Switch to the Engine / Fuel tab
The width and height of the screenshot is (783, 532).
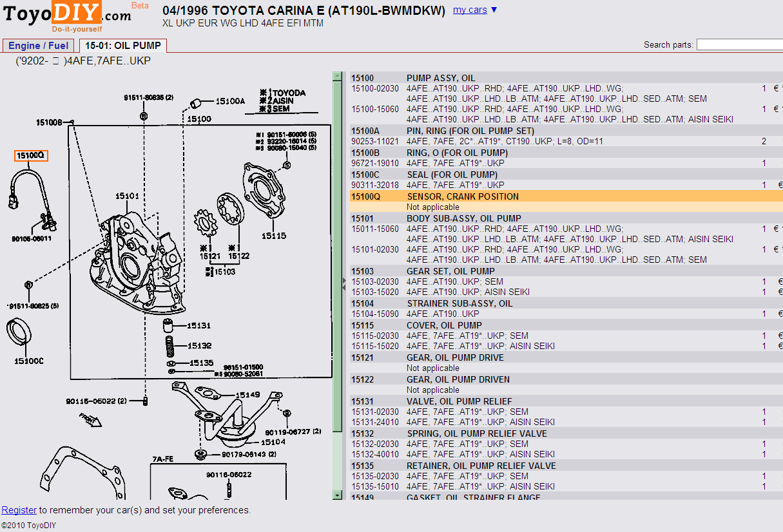coord(38,46)
